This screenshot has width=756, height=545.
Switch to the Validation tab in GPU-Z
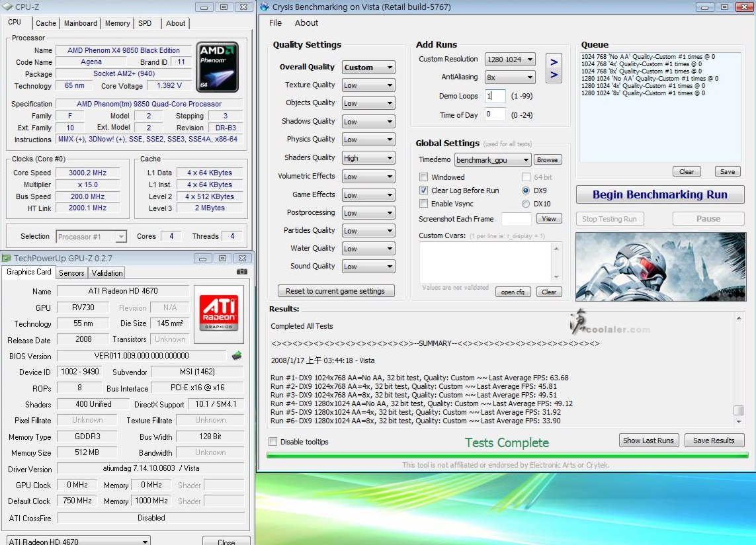coord(107,273)
